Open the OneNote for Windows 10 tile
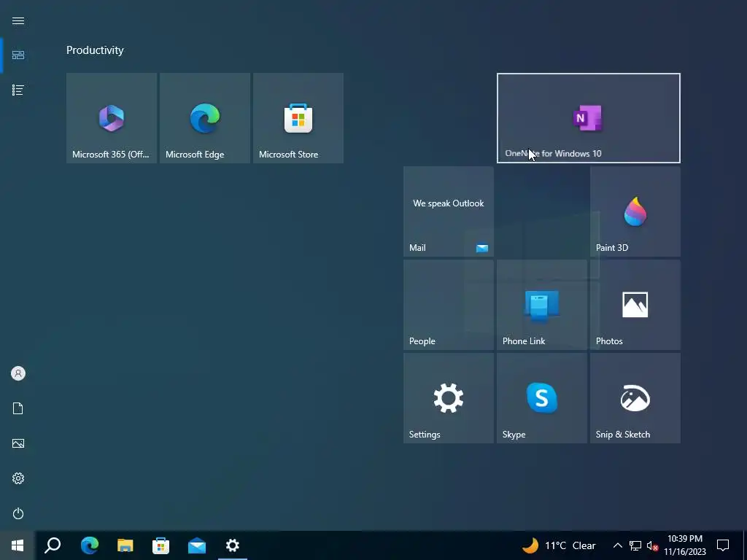Viewport: 747px width, 560px height. pos(589,118)
